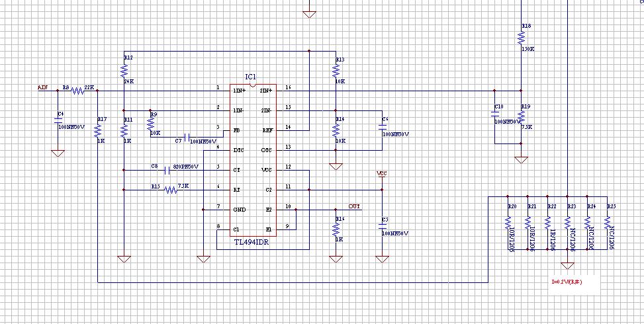This screenshot has height=324, width=644.
Task: Select the R16 1K resistor symbol
Action: (x=336, y=231)
